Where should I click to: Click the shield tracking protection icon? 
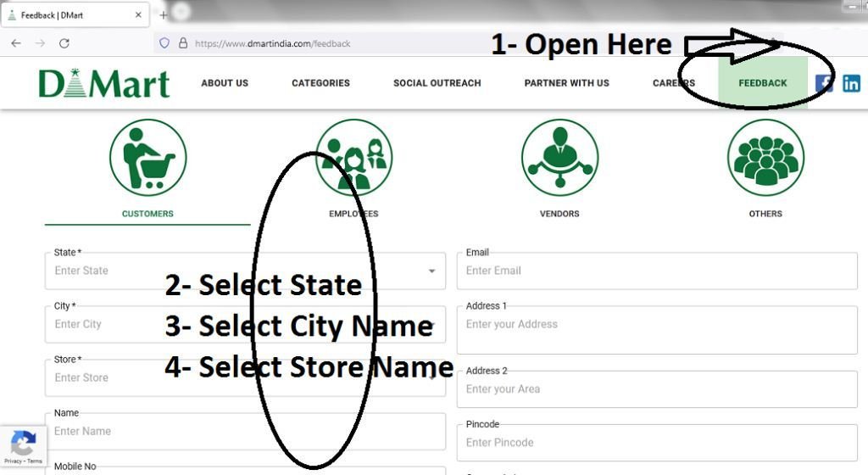click(164, 43)
